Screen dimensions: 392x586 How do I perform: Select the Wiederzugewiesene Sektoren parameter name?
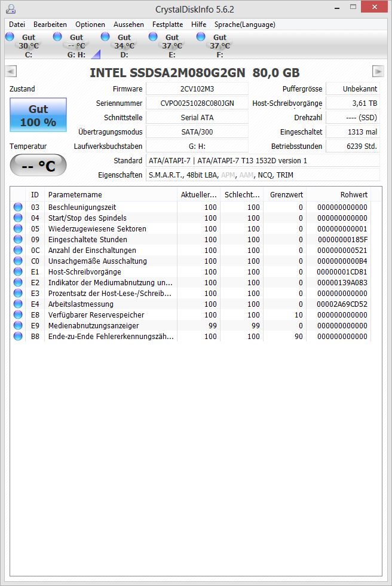(97, 228)
